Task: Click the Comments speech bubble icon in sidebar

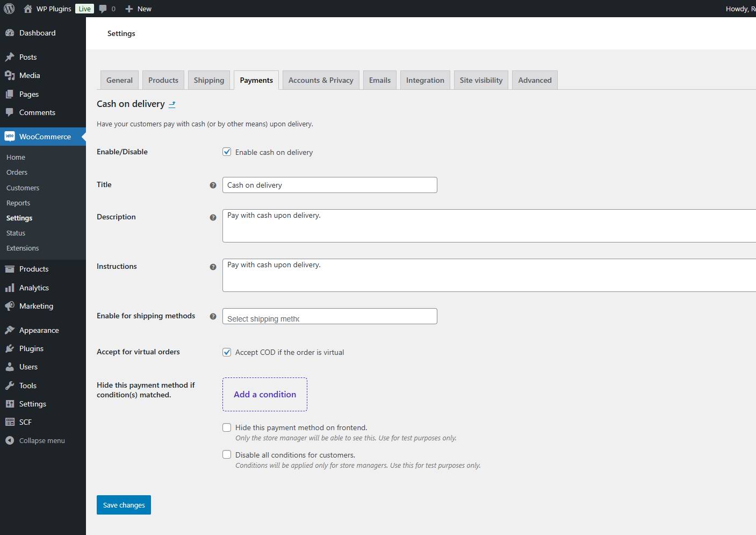Action: click(x=10, y=112)
